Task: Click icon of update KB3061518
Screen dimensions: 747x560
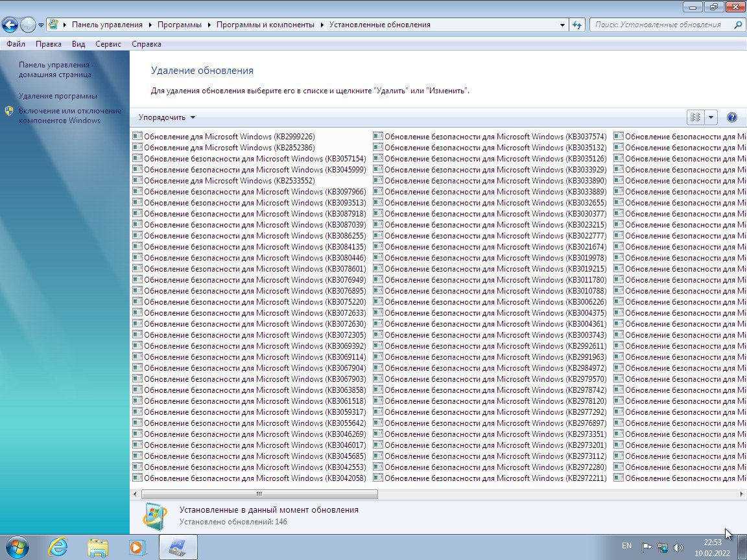Action: (137, 401)
